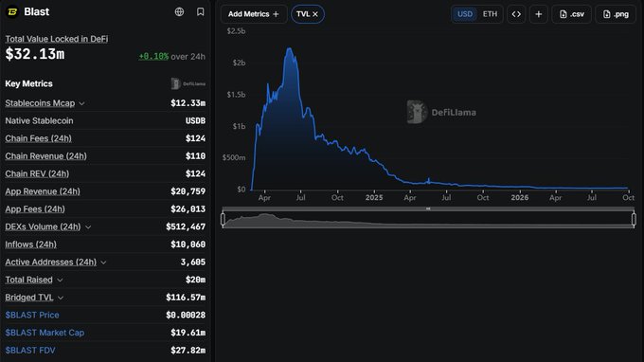Open the Bridged TVL link
Screen dimensions: 644x362
[x=29, y=298]
